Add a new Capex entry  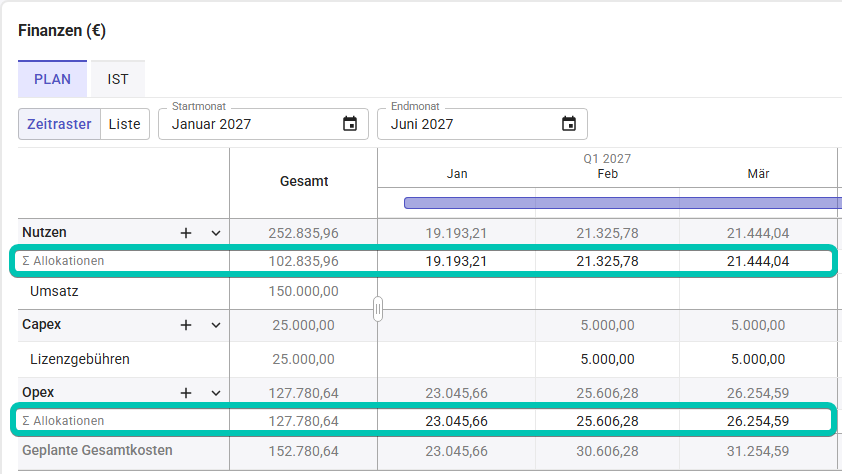(185, 325)
